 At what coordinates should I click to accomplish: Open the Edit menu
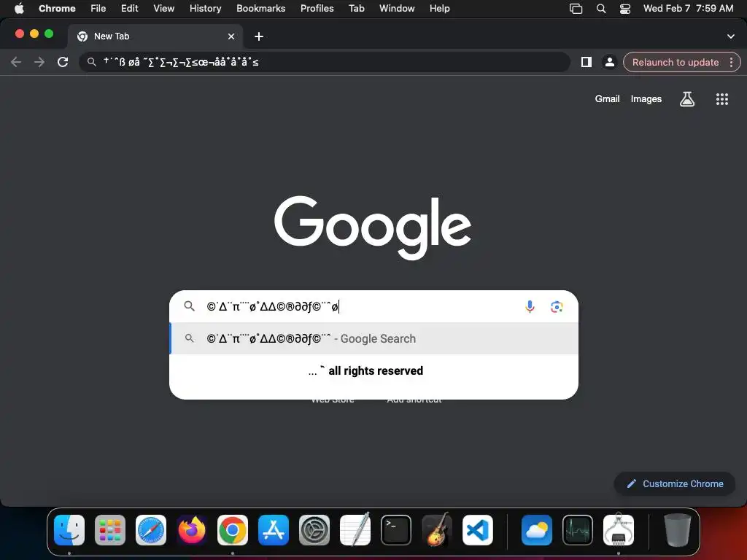(x=130, y=8)
